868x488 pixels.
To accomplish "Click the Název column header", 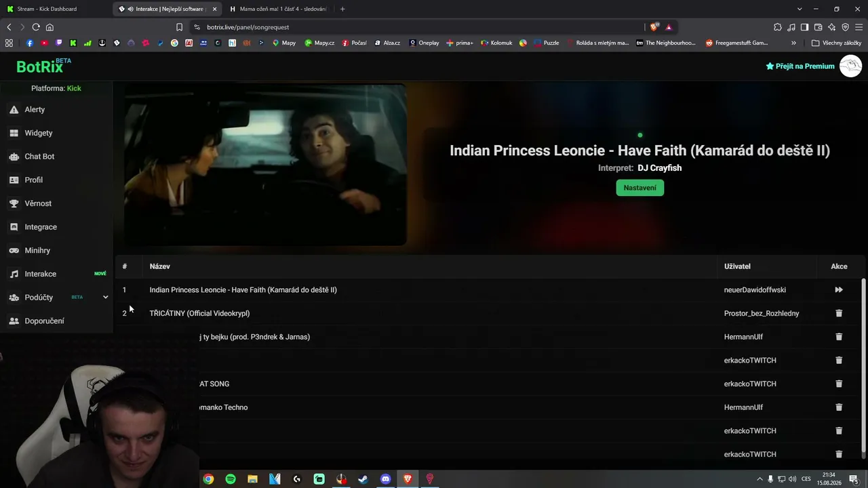I will [x=159, y=266].
